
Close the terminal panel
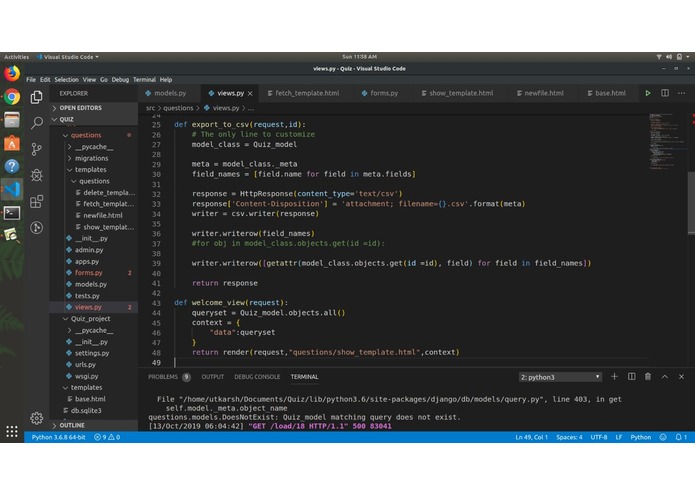pos(682,377)
